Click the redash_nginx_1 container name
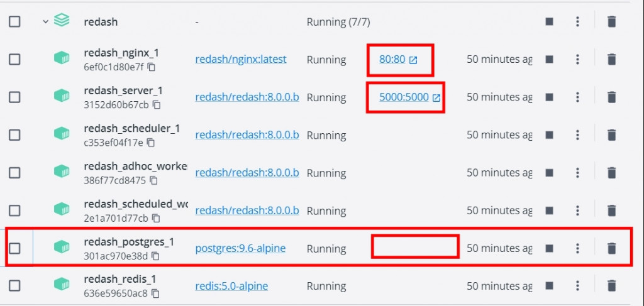The height and width of the screenshot is (306, 644). pos(121,53)
